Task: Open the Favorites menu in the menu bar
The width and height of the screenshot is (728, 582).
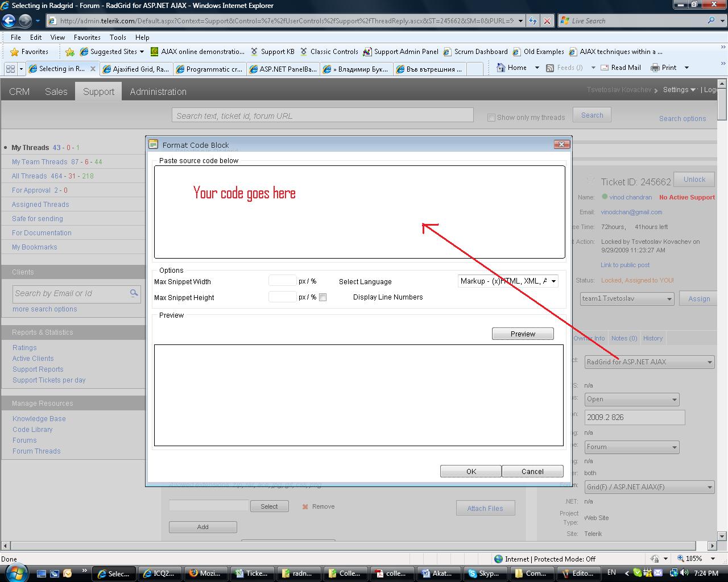Action: 87,38
